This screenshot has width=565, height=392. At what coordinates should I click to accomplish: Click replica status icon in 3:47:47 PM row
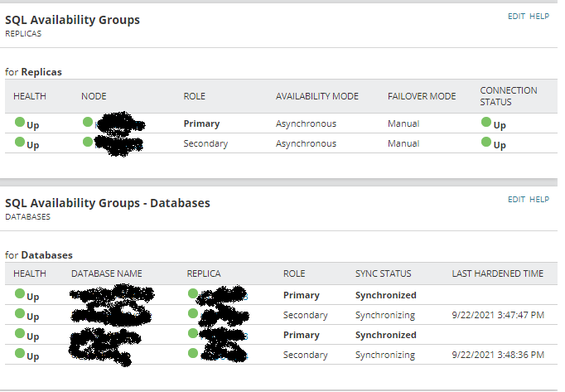click(193, 313)
